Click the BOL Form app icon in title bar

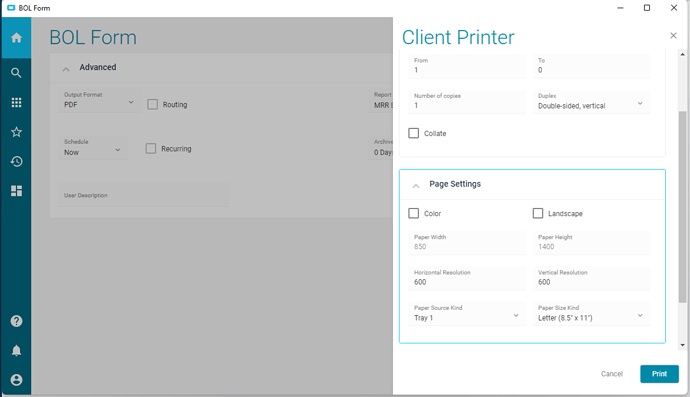tap(11, 8)
